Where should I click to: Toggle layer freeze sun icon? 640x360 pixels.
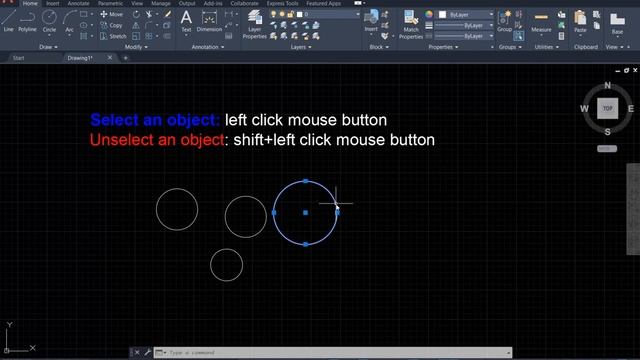tap(282, 14)
